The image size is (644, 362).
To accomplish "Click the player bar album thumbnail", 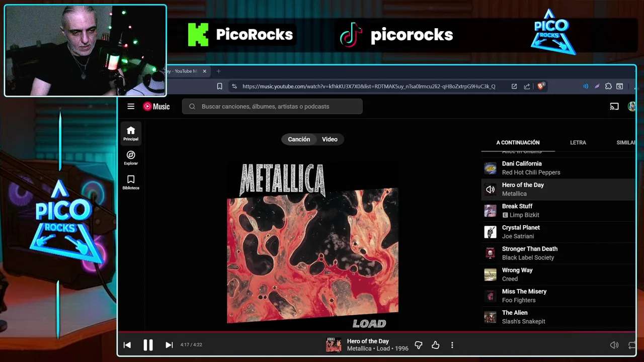I will coord(334,345).
